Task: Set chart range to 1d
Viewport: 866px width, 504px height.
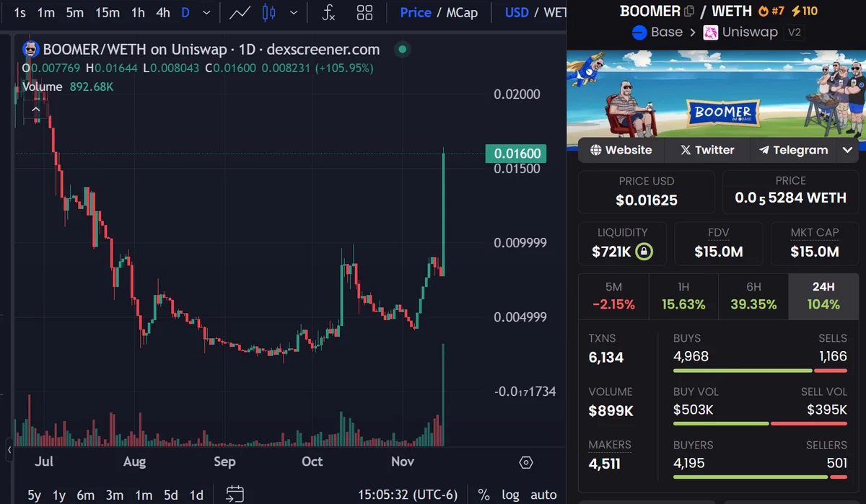Action: coord(196,495)
